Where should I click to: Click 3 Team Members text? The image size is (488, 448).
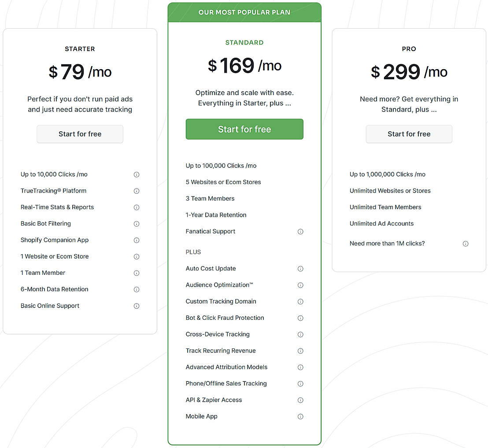coord(210,199)
